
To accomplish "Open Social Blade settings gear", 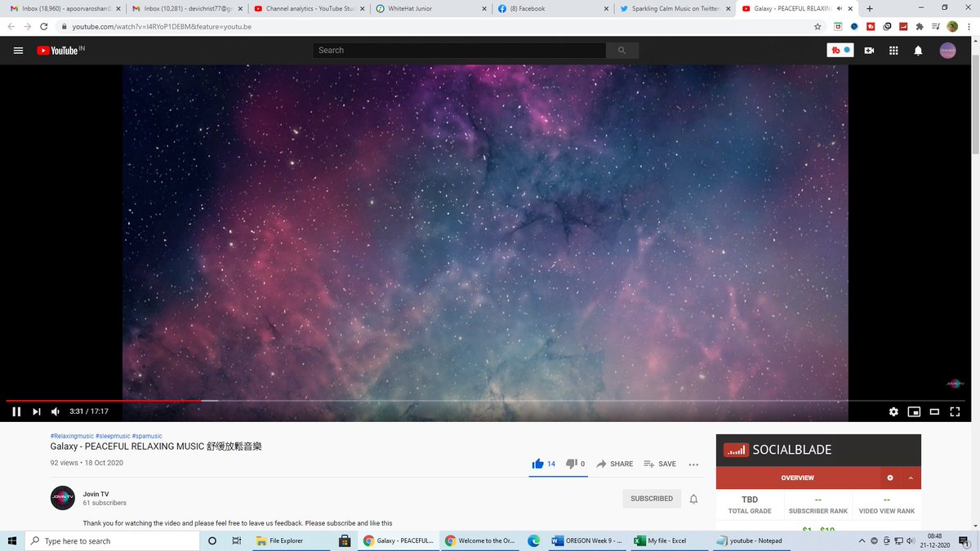I will pos(890,478).
